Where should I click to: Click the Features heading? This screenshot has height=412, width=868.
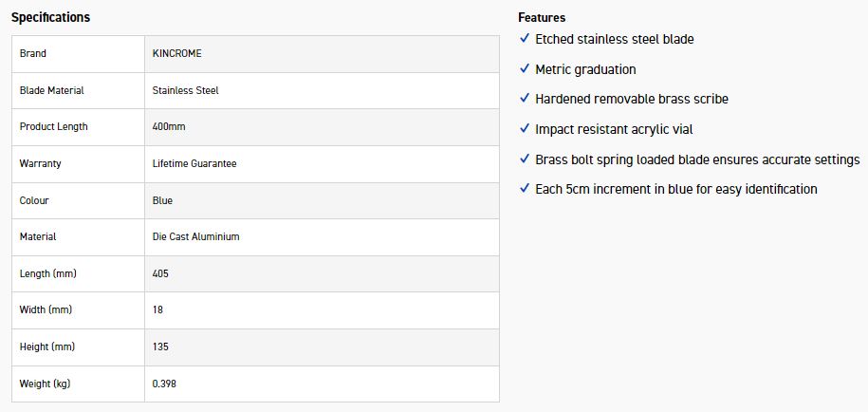(x=542, y=17)
